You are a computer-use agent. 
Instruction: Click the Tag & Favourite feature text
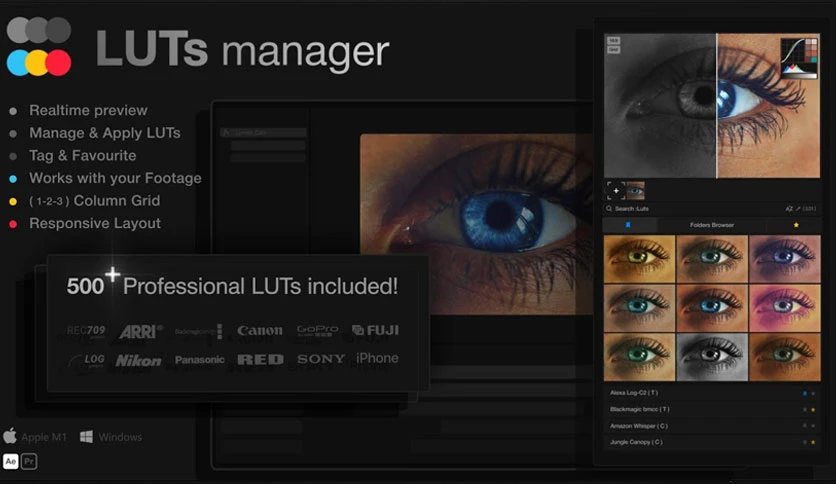(83, 156)
